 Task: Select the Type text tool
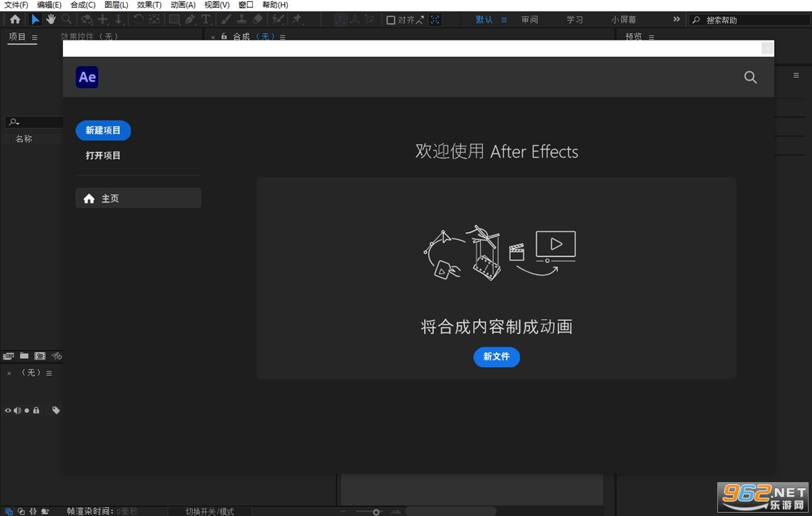click(206, 20)
